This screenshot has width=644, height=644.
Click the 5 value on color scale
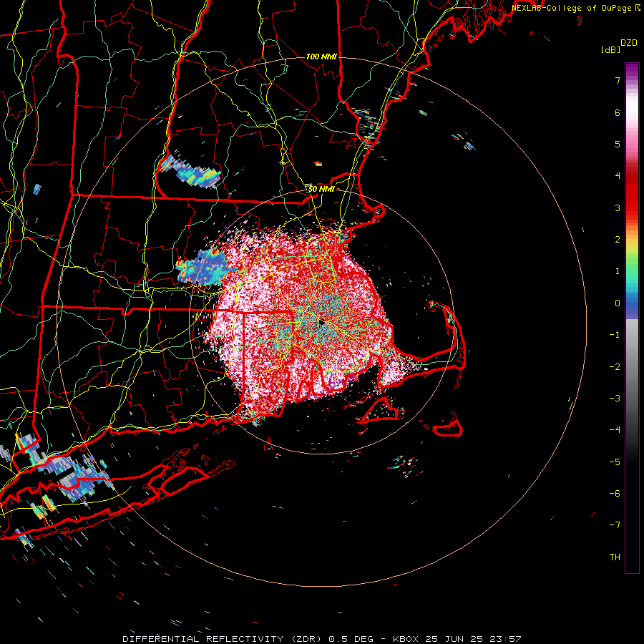coord(618,144)
